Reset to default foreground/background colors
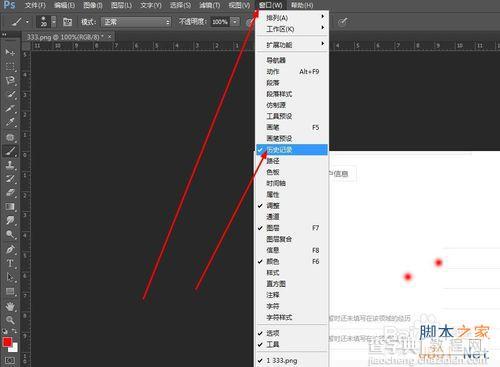This screenshot has height=367, width=500. coord(5,331)
